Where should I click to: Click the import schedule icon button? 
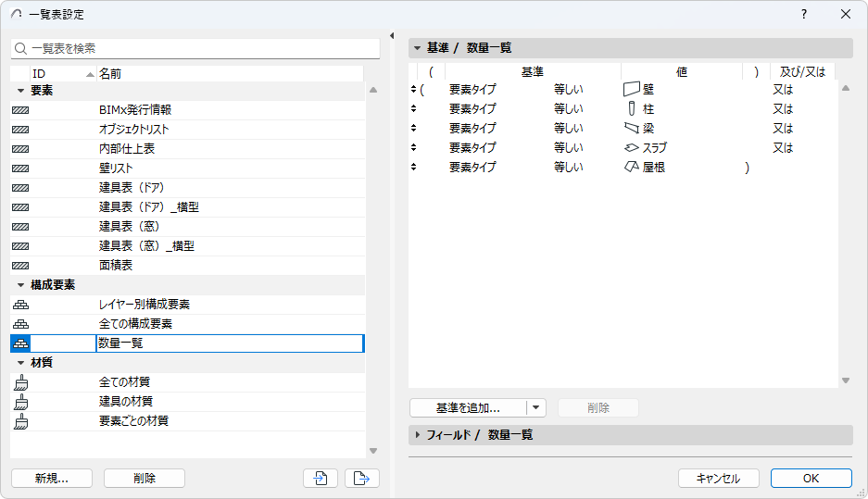(x=321, y=478)
